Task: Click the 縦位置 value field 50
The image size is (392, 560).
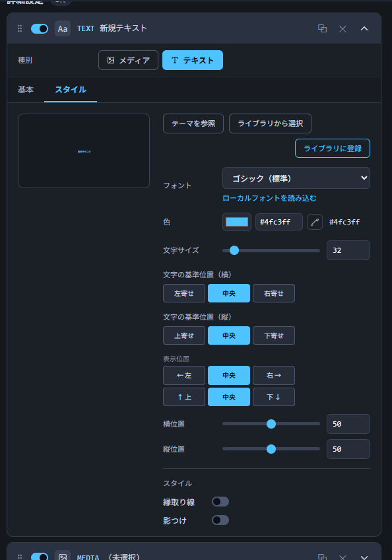Action: pyautogui.click(x=348, y=449)
